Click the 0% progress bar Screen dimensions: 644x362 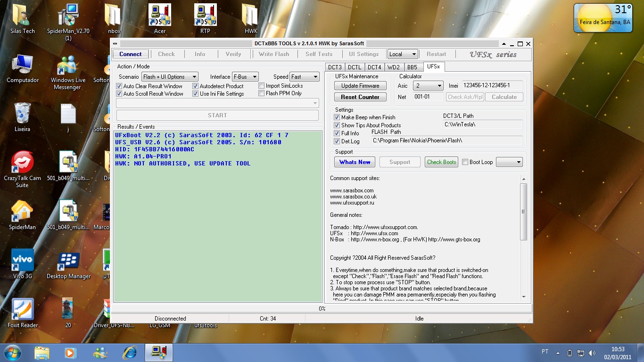tap(322, 309)
